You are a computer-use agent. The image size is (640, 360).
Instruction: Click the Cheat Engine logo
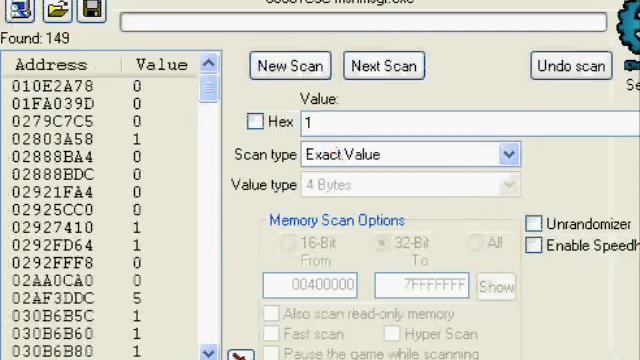coord(629,29)
